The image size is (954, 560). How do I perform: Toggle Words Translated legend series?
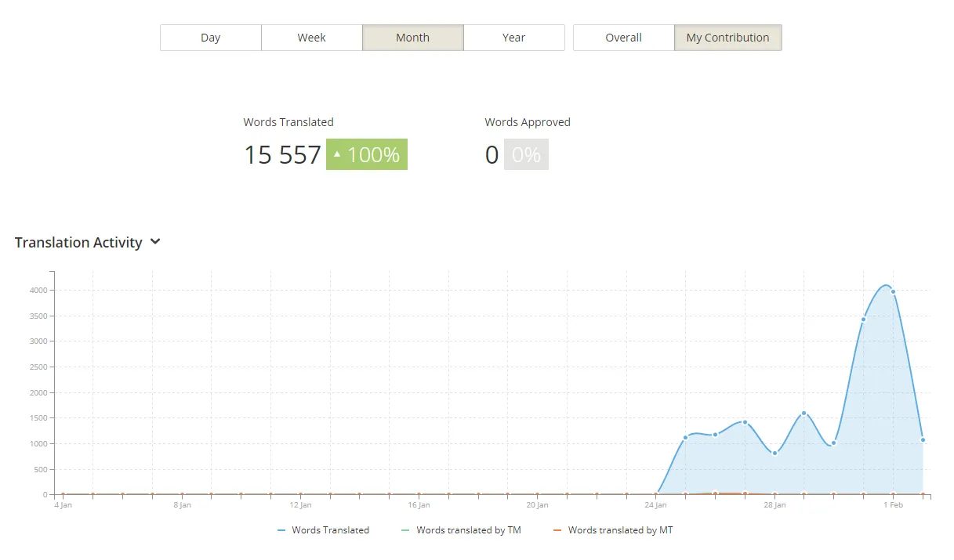(x=330, y=530)
